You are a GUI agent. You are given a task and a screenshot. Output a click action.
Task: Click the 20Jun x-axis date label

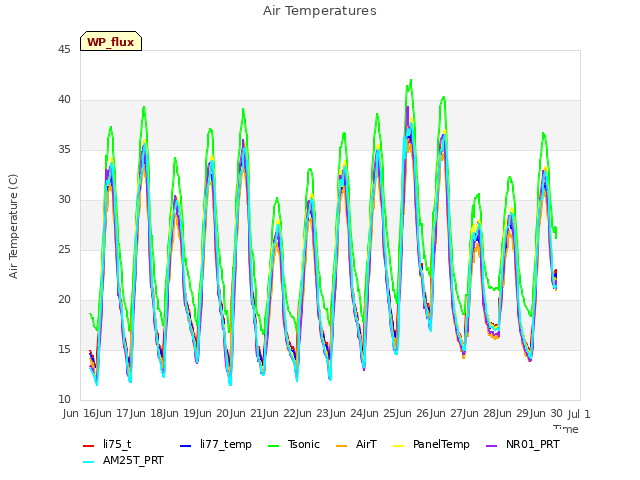(231, 413)
